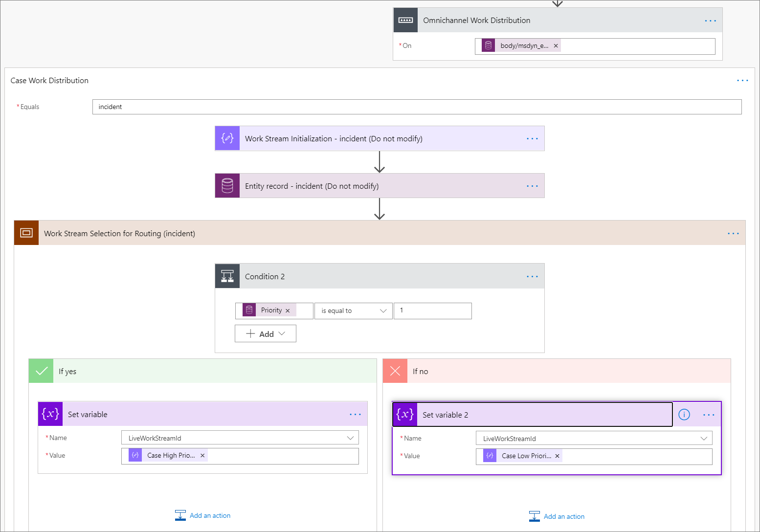The image size is (760, 532).
Task: Open the Add condition dropdown
Action: pos(266,333)
